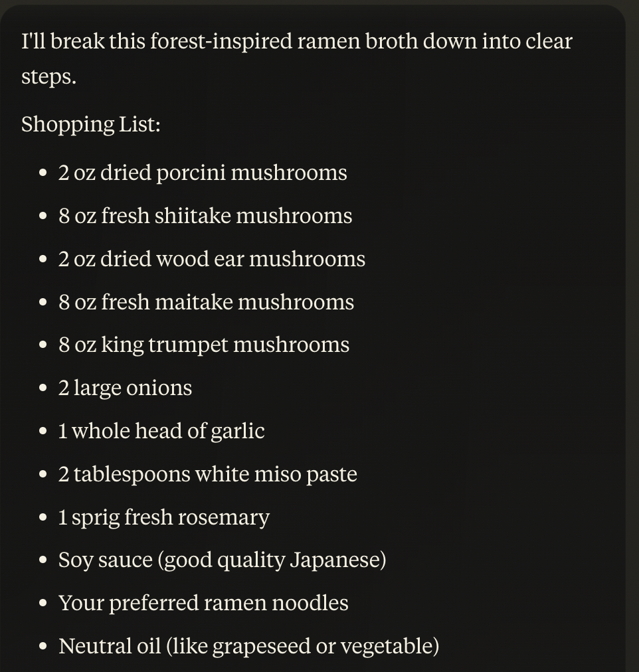Select the preferred ramen noodles line

[203, 603]
